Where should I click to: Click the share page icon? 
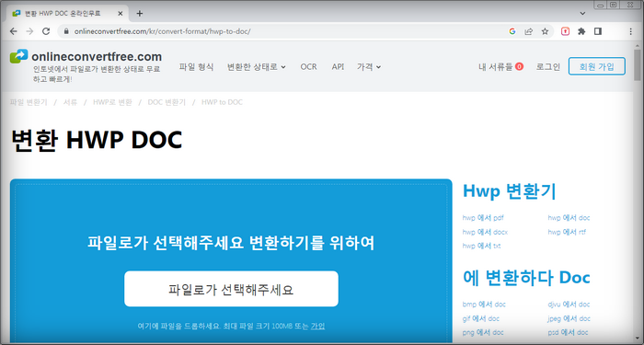coord(529,31)
